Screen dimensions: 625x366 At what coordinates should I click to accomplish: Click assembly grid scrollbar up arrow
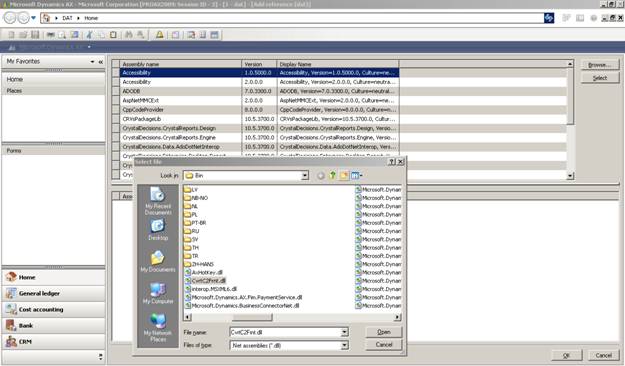pyautogui.click(x=570, y=64)
